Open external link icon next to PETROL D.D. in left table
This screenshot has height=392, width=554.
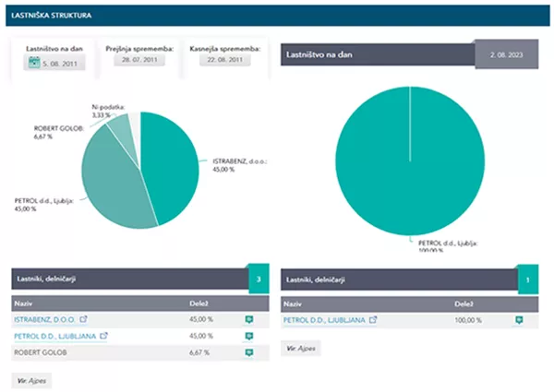coord(102,336)
